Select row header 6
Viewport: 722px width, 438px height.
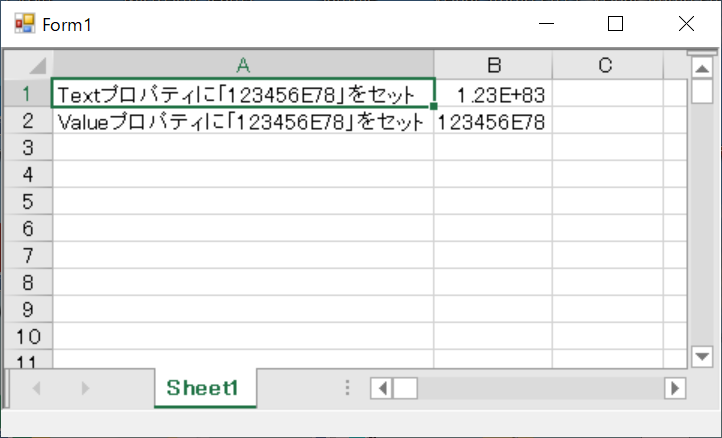pyautogui.click(x=28, y=228)
